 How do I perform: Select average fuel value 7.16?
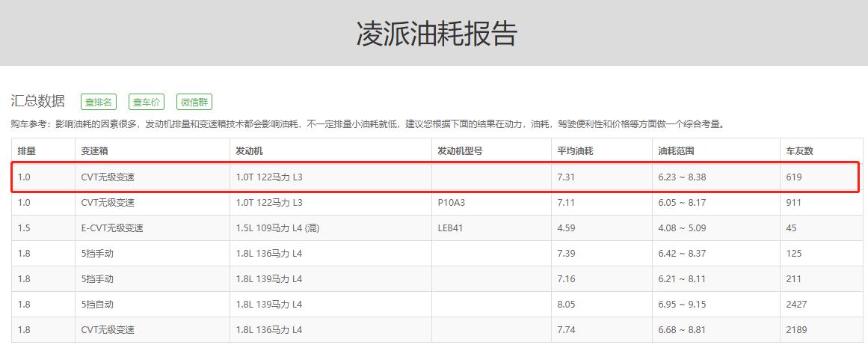coord(566,279)
